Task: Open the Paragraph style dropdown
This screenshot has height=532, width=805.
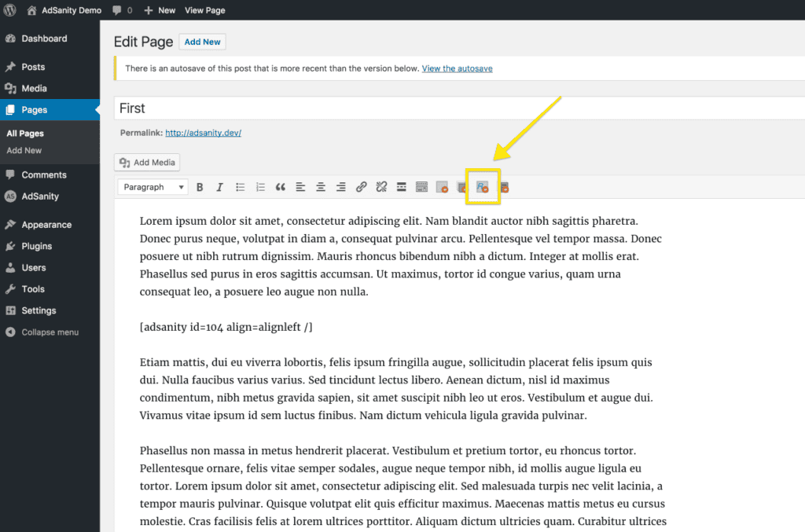Action: [x=152, y=186]
